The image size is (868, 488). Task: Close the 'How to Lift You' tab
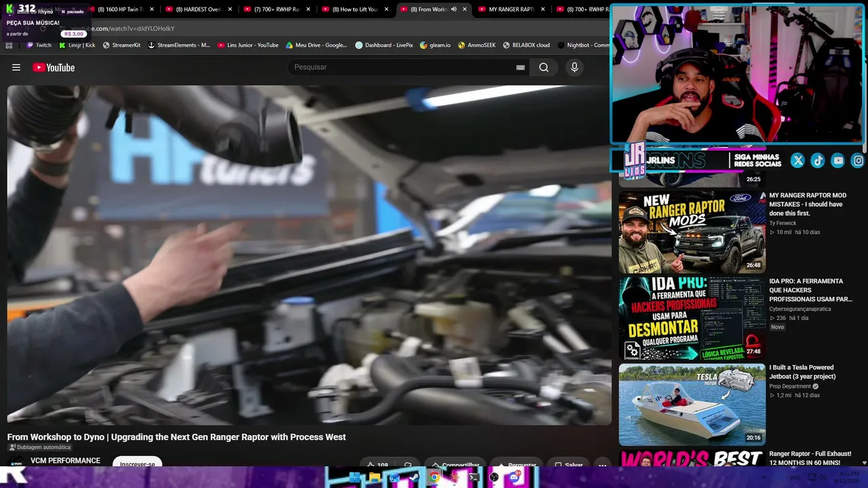pyautogui.click(x=387, y=9)
